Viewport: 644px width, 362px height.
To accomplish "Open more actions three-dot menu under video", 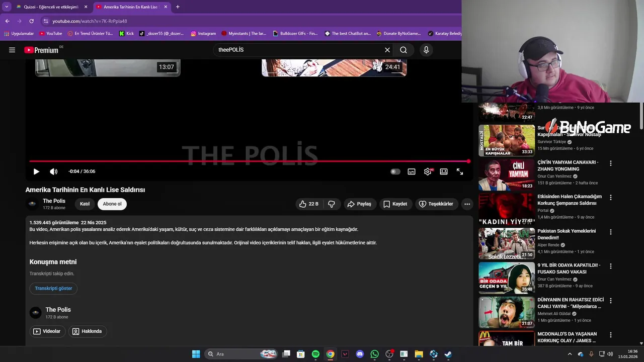I will (467, 204).
